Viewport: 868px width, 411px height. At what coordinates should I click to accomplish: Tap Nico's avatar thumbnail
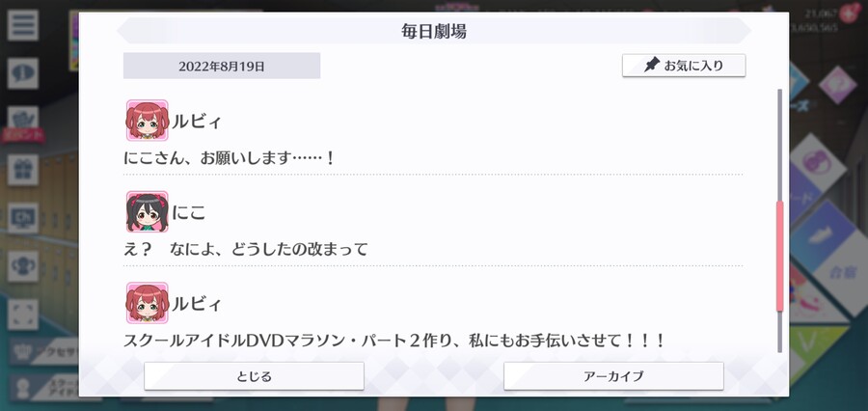pyautogui.click(x=147, y=211)
